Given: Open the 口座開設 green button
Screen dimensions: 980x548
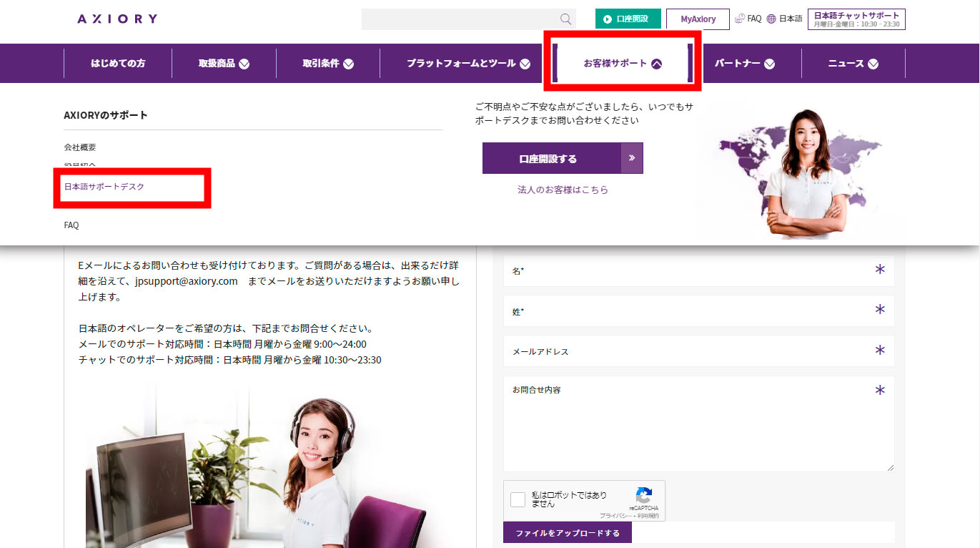Looking at the screenshot, I should pos(628,19).
